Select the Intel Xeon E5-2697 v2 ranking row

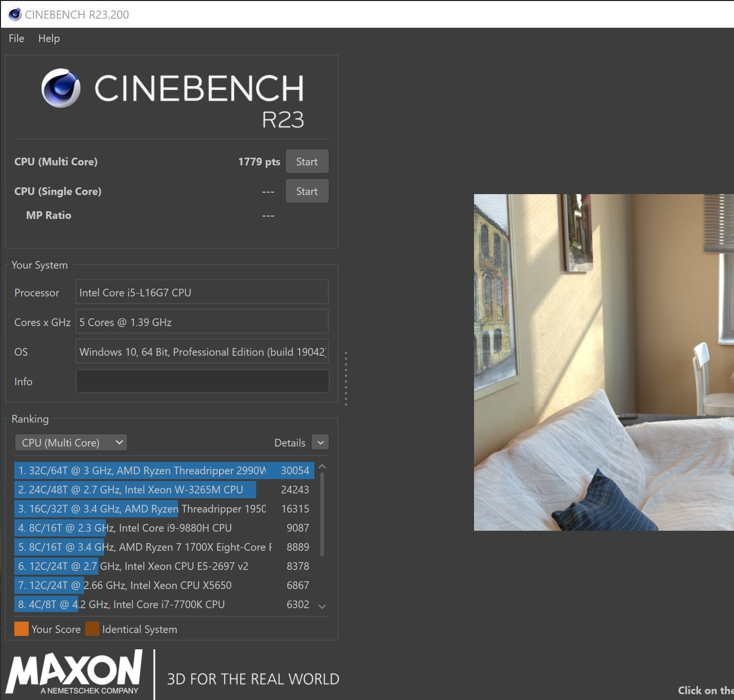coord(164,566)
